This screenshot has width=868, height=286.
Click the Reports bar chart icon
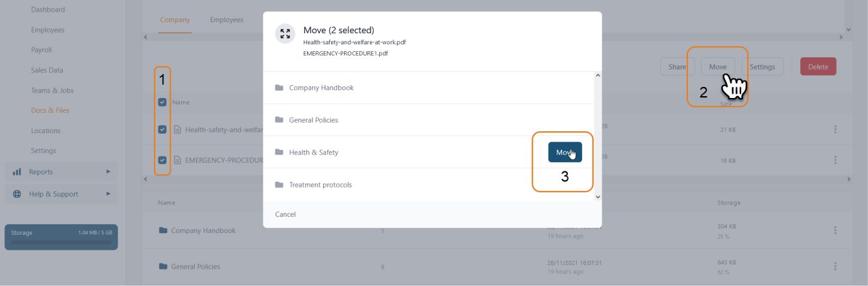click(x=17, y=172)
